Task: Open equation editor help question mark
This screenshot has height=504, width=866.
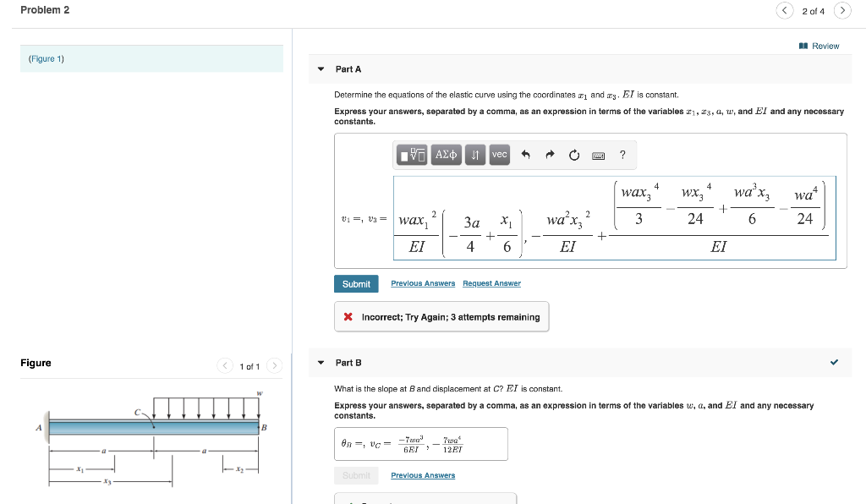Action: click(622, 155)
